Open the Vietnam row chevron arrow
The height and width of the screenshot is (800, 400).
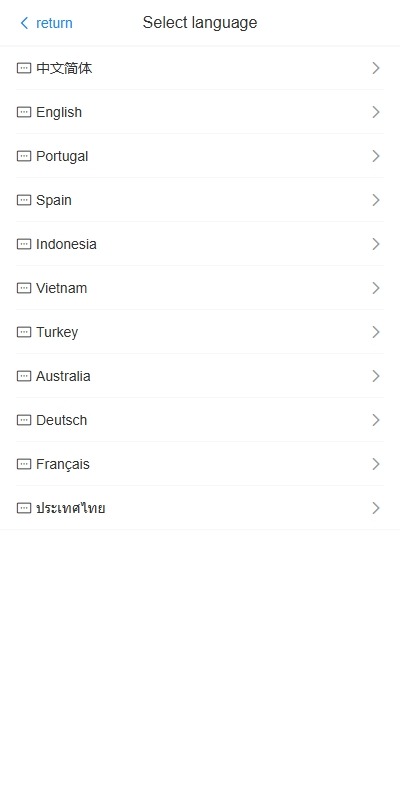[376, 288]
